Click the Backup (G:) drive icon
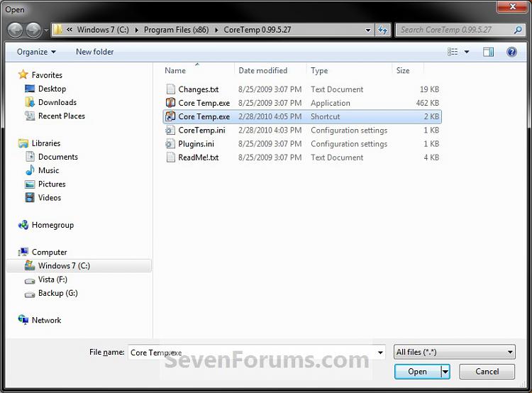This screenshot has width=532, height=393. 30,294
